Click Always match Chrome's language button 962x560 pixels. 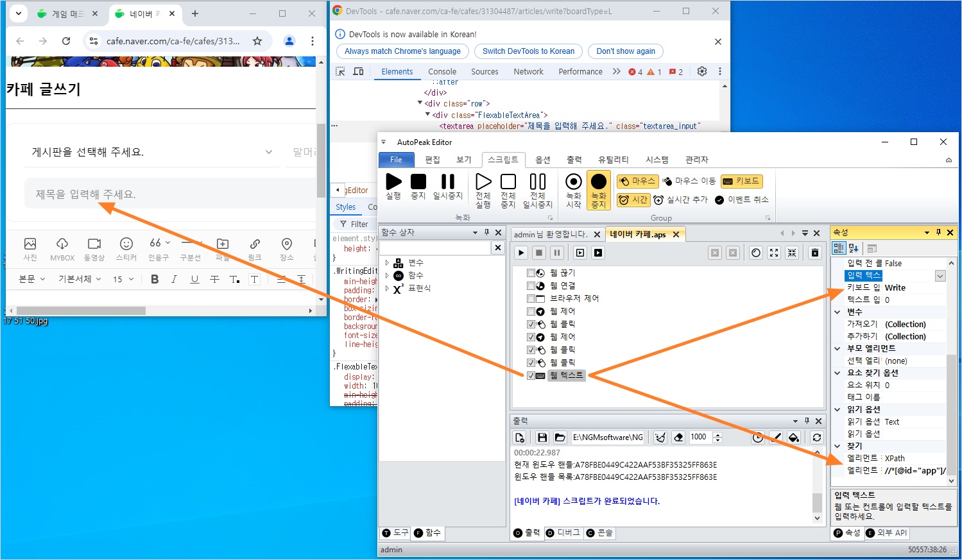coord(402,51)
